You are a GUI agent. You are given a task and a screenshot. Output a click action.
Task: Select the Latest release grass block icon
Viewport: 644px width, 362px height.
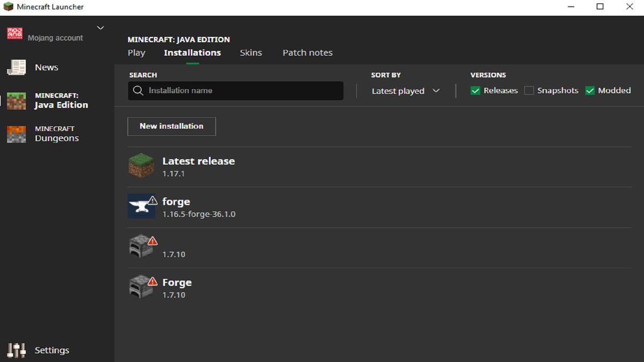142,166
